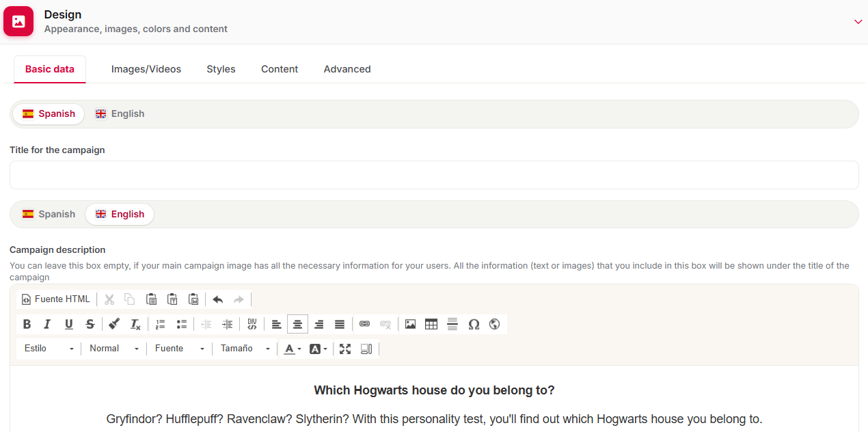
Task: Insert a special character (omega icon)
Action: tap(474, 324)
